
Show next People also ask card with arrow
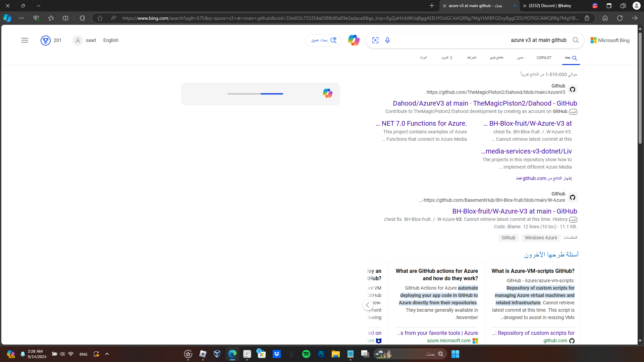(368, 305)
